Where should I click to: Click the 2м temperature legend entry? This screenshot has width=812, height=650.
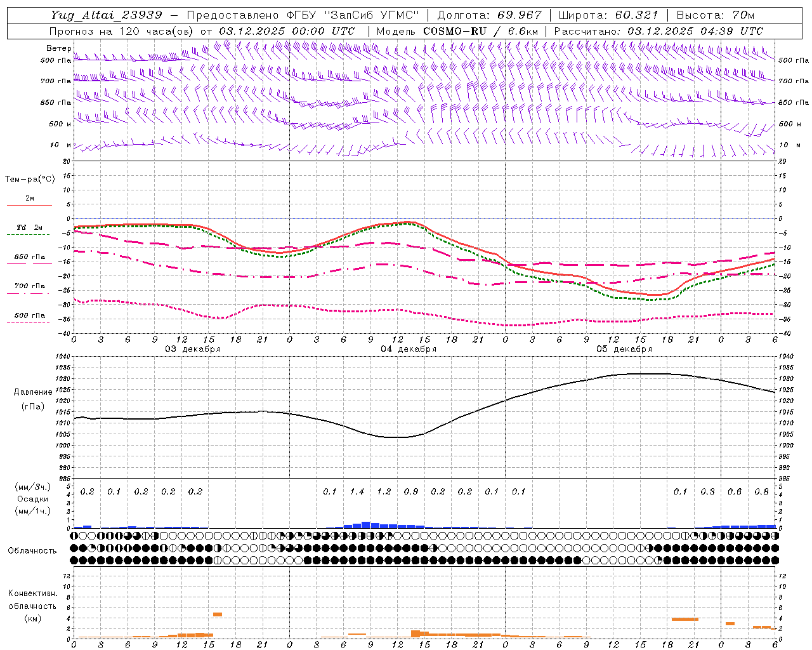(x=30, y=199)
